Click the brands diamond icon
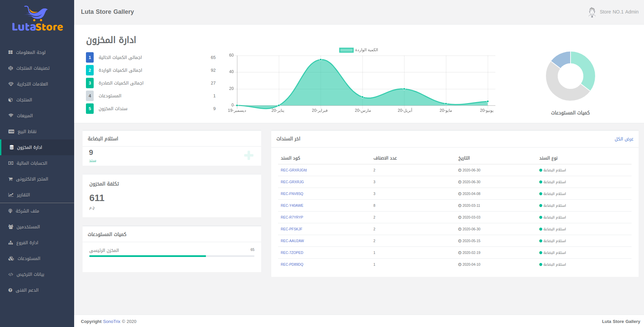This screenshot has width=644, height=327. coord(11,84)
